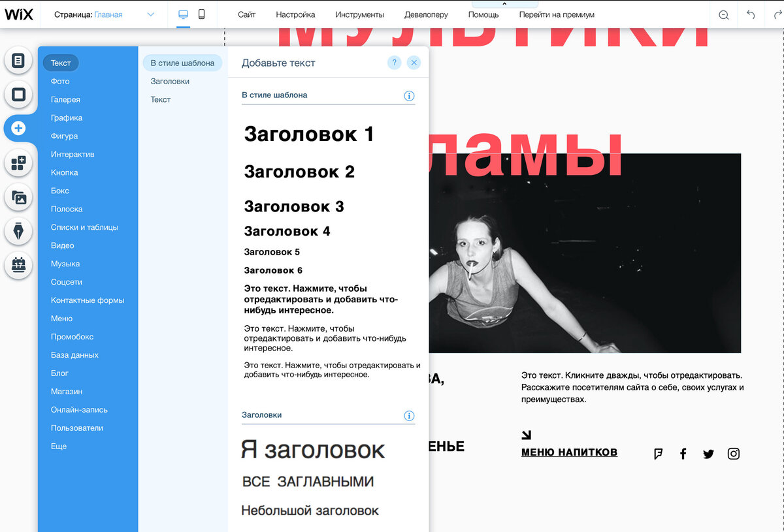Click the arrow icon above 'Меню напитков'

pos(527,435)
